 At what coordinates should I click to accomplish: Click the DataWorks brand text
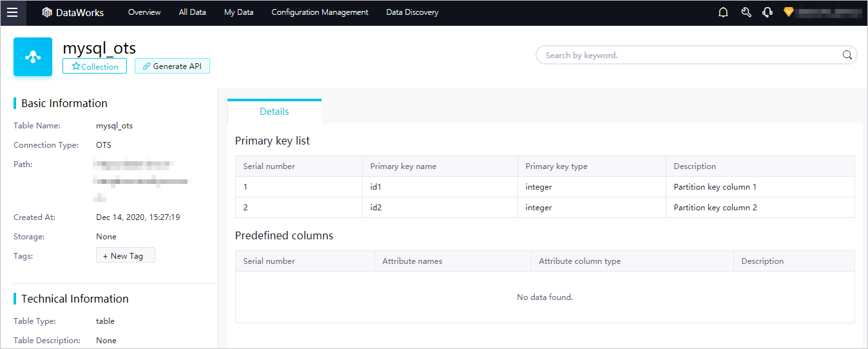[x=80, y=12]
